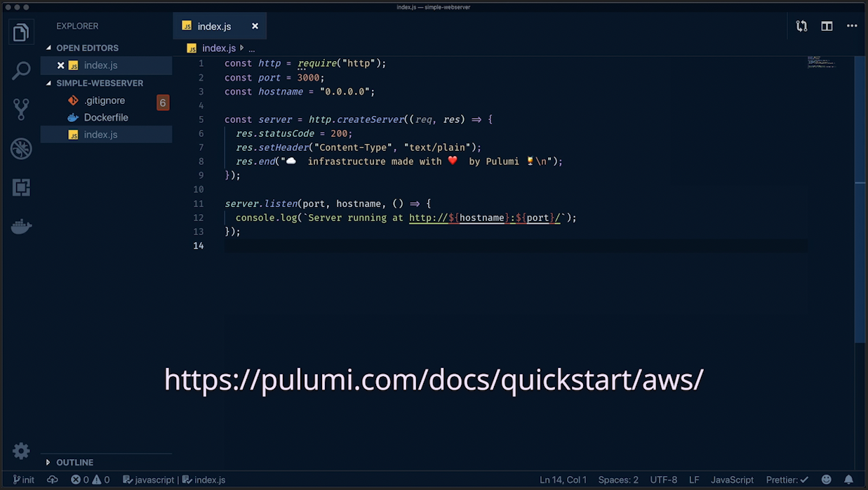Expand the breadcrumb ellipsis after index.js
This screenshot has height=490, width=868.
coord(252,48)
